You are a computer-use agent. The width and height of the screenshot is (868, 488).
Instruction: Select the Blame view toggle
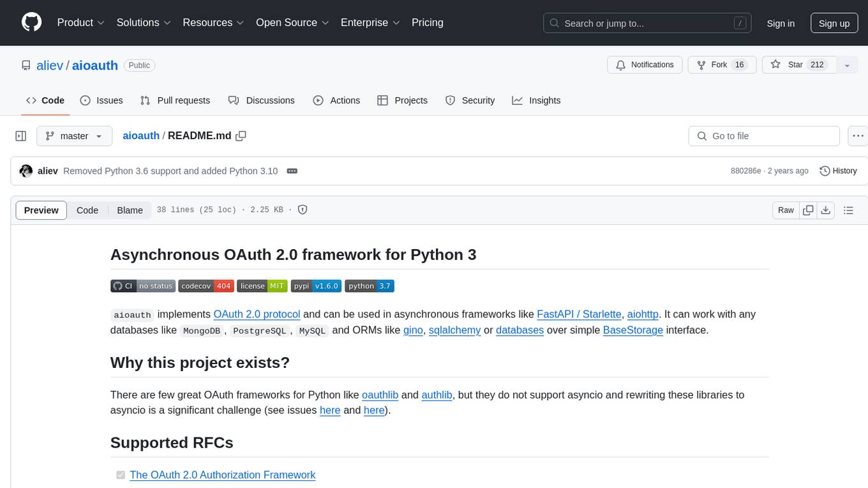pos(130,210)
